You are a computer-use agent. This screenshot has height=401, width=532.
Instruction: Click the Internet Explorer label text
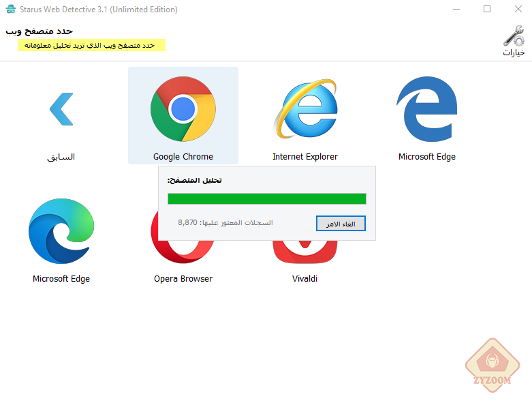pyautogui.click(x=305, y=157)
